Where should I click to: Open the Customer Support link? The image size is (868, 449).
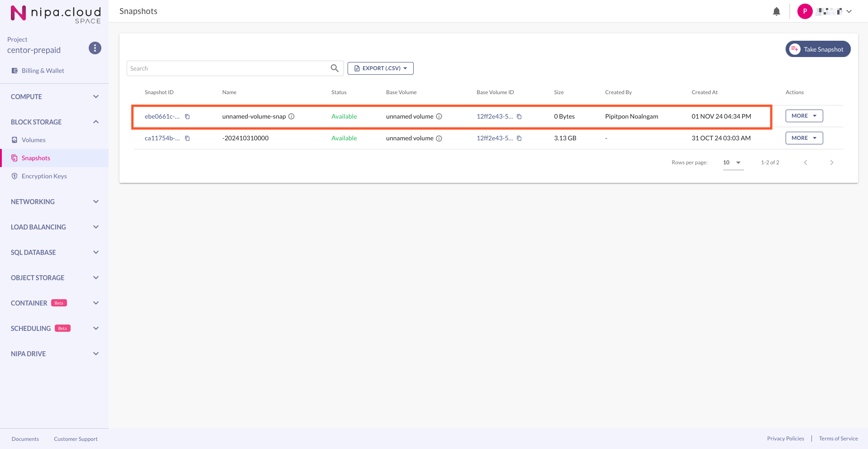click(x=76, y=439)
